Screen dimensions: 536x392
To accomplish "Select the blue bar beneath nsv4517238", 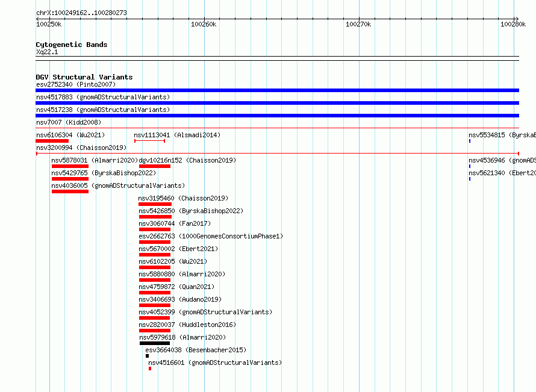I will tap(277, 116).
